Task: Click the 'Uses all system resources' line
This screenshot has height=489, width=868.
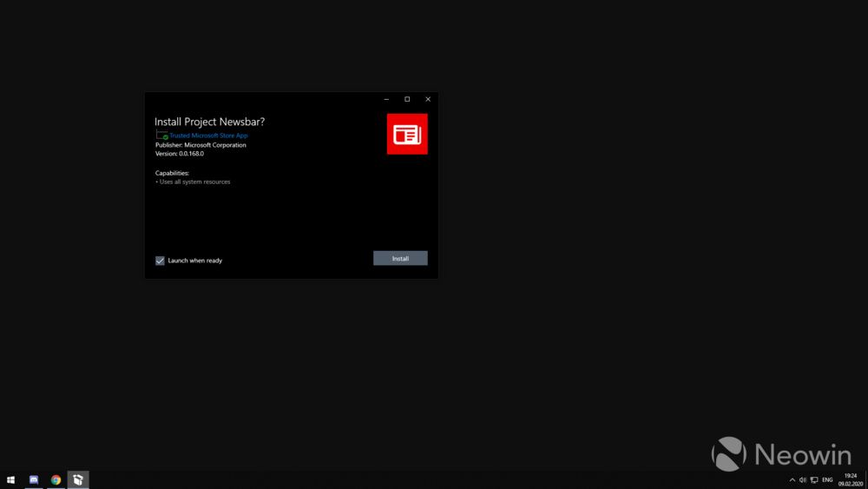Action: [193, 182]
